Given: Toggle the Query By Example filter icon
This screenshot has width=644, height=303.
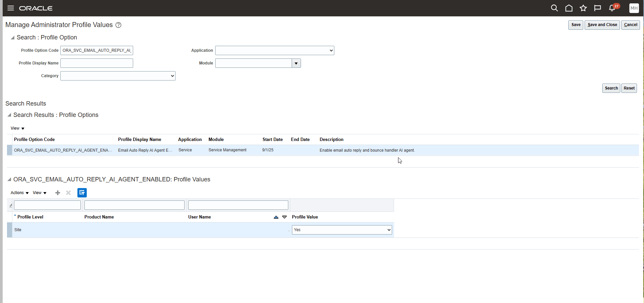Looking at the screenshot, I should coord(82,193).
